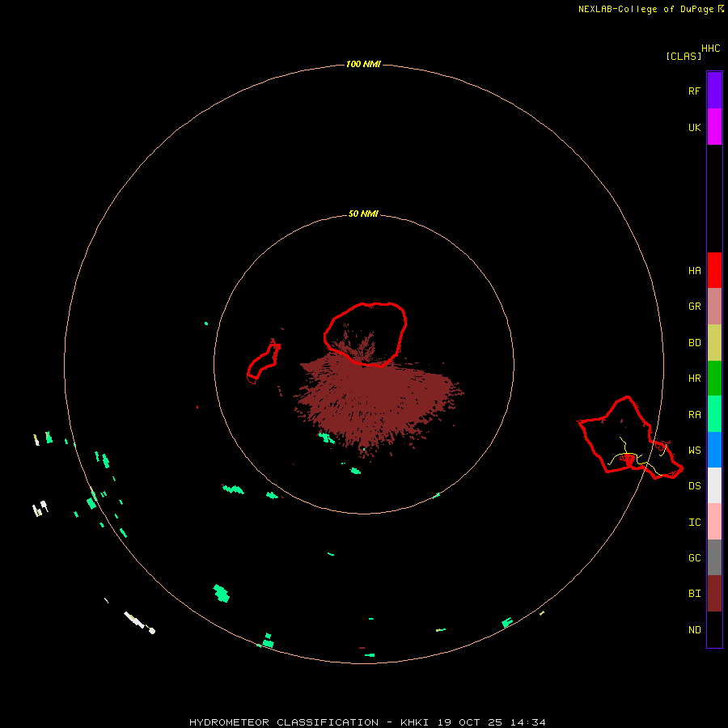Click the 'NEXLAB-College of DuPage' header text
Image resolution: width=728 pixels, height=728 pixels.
click(645, 9)
